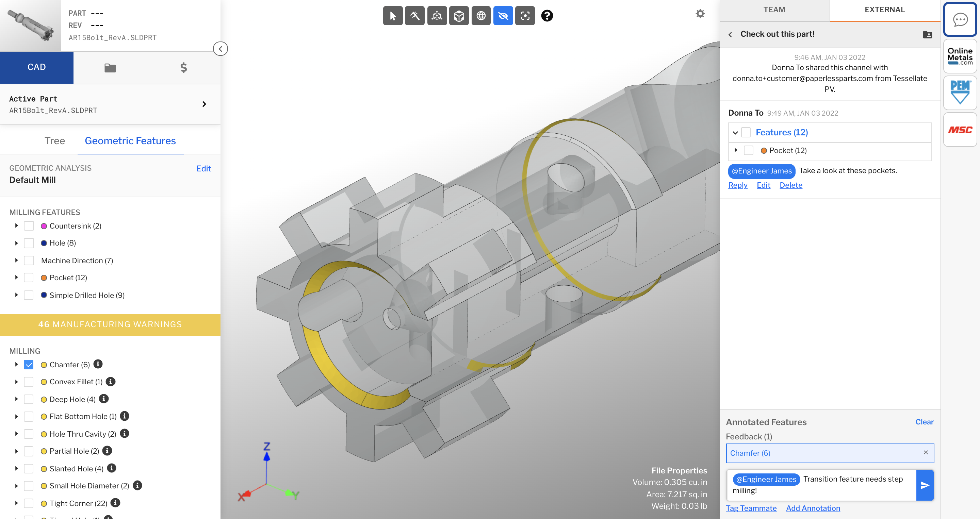This screenshot has height=519, width=980.
Task: Click the blue send message arrow
Action: click(925, 485)
